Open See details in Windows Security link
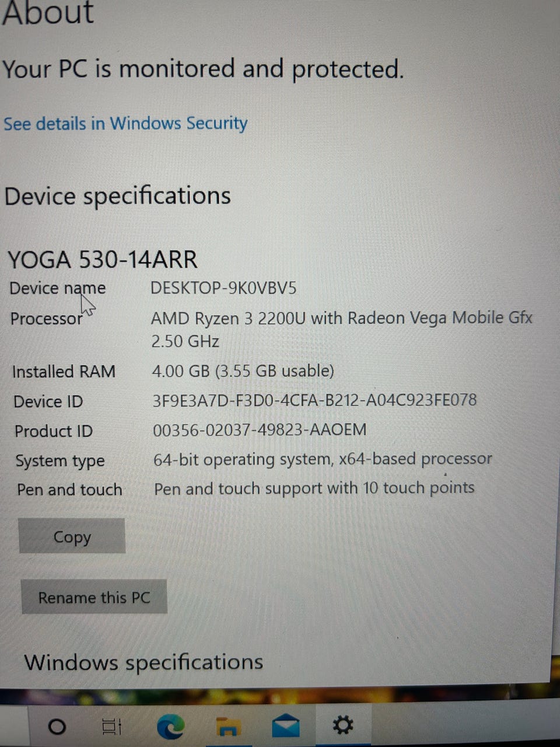Screen dimensions: 560x747 (125, 124)
